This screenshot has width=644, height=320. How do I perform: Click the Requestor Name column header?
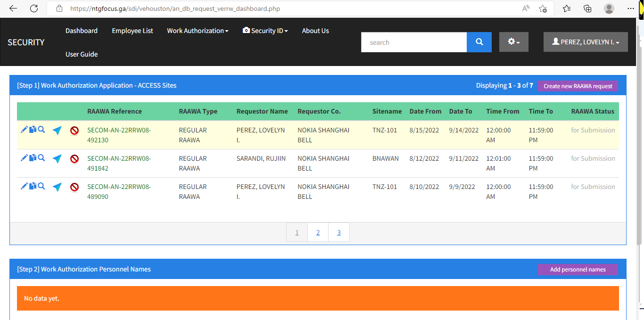click(262, 111)
